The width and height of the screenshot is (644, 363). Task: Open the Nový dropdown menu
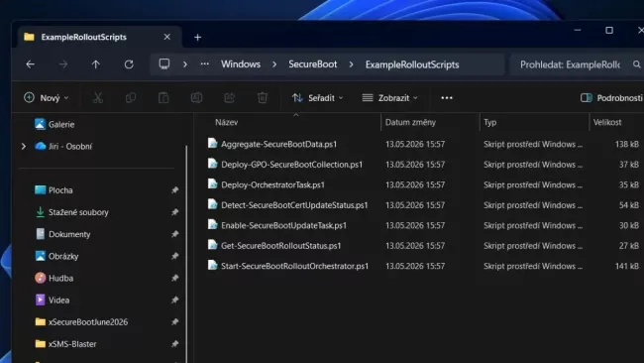(x=46, y=98)
